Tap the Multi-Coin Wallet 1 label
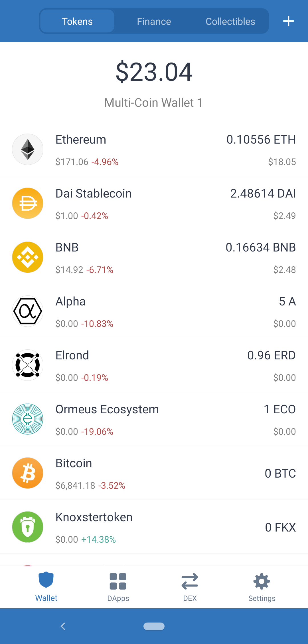The width and height of the screenshot is (308, 644). click(154, 102)
